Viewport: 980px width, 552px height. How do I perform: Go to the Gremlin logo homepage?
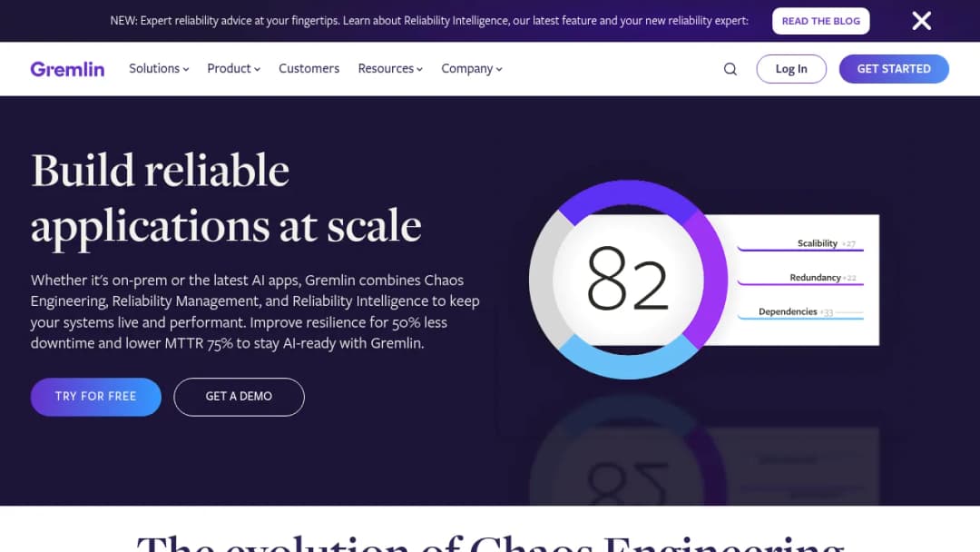[x=67, y=69]
